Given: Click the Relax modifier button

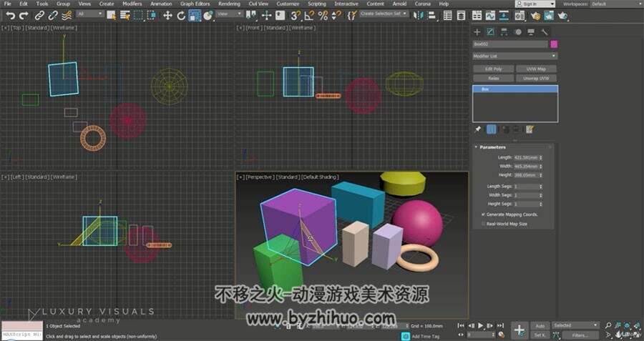Looking at the screenshot, I should coord(493,78).
